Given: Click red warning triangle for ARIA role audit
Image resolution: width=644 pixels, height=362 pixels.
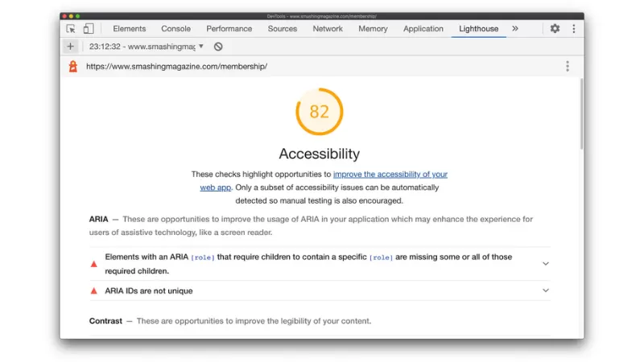Looking at the screenshot, I should 93,264.
